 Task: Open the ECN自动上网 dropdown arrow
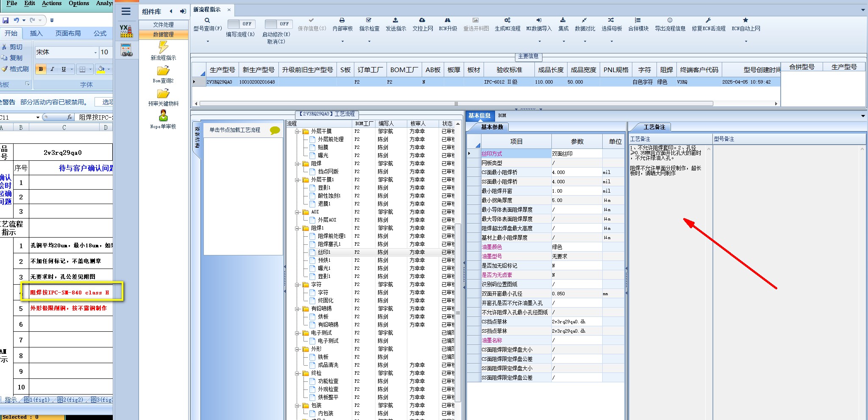[x=746, y=42]
